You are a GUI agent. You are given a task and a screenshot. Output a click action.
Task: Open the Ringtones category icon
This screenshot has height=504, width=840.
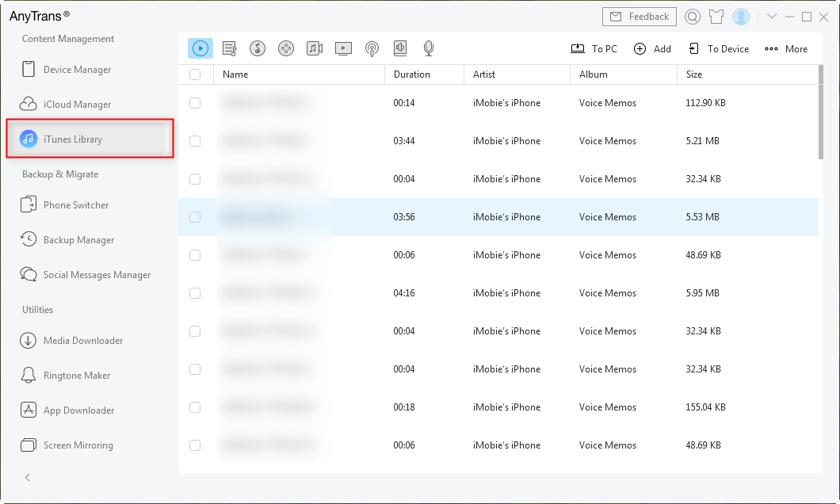(258, 49)
